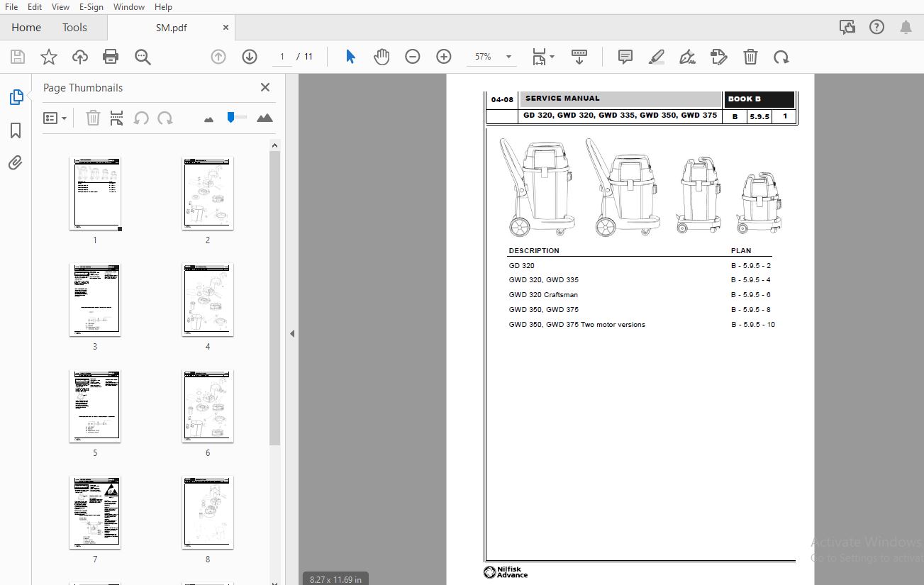Open the thumbnails options dropdown
924x585 pixels.
pyautogui.click(x=55, y=118)
